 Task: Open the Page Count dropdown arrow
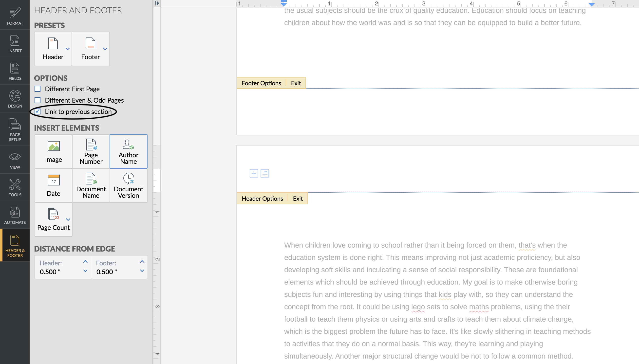pos(68,219)
